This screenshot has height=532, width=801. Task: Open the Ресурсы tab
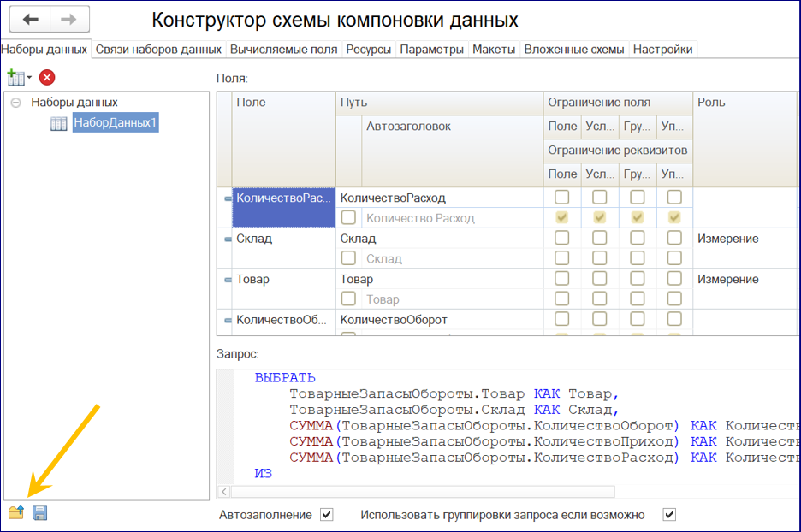pos(368,50)
